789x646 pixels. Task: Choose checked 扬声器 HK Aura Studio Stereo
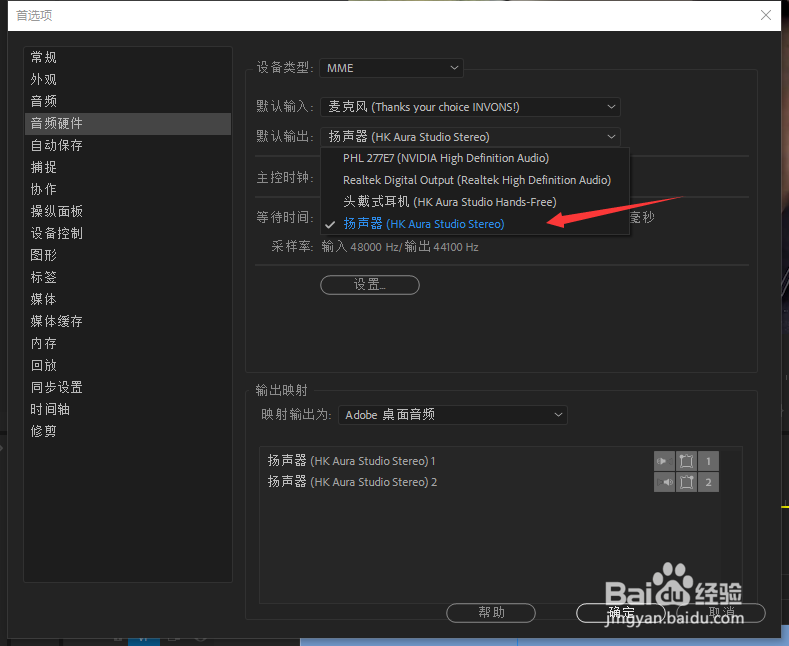click(x=475, y=224)
